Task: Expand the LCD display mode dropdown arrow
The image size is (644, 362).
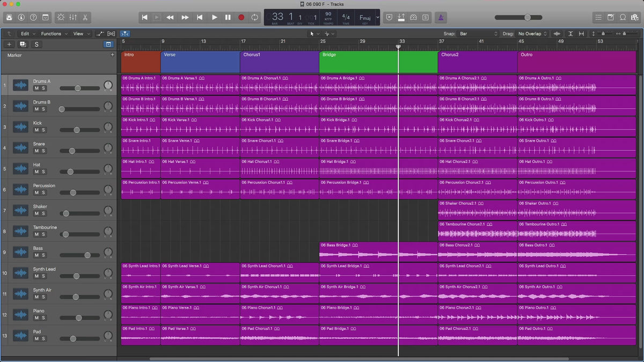Action: [x=377, y=17]
